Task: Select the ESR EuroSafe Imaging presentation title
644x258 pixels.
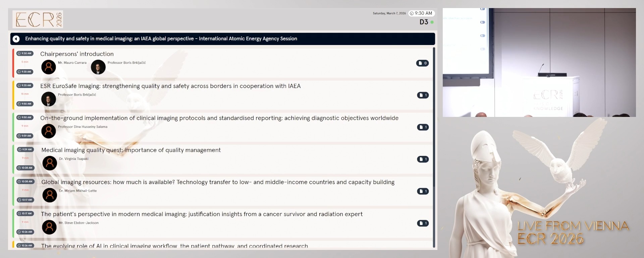Action: click(x=170, y=86)
